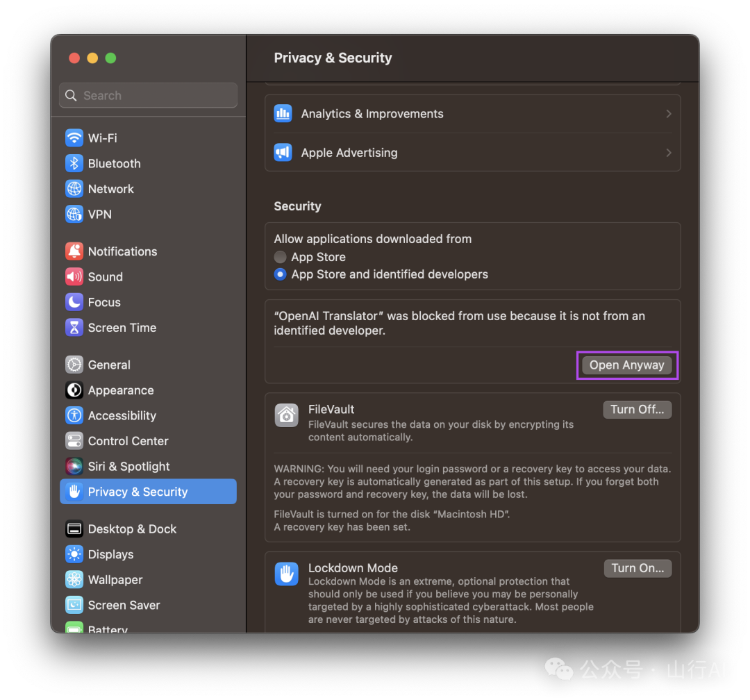
Task: Click the Bluetooth icon in sidebar
Action: pyautogui.click(x=74, y=163)
